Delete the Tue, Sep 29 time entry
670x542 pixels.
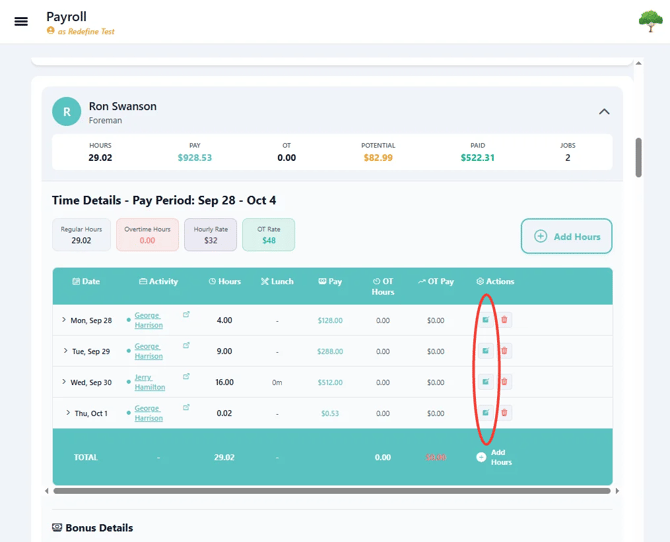504,351
